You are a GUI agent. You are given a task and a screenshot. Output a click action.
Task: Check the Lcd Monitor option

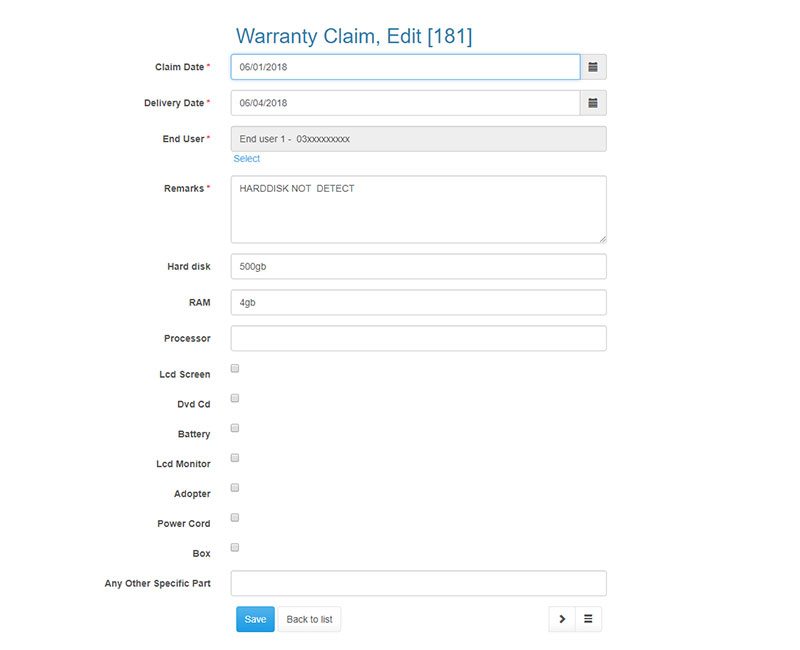pos(235,458)
